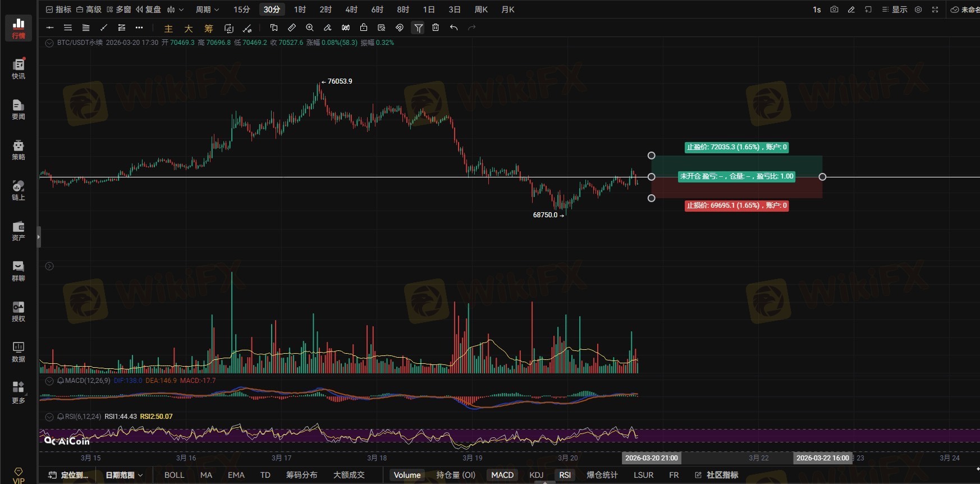Open chart settings hexagon icon
The height and width of the screenshot is (484, 980).
coord(918,10)
